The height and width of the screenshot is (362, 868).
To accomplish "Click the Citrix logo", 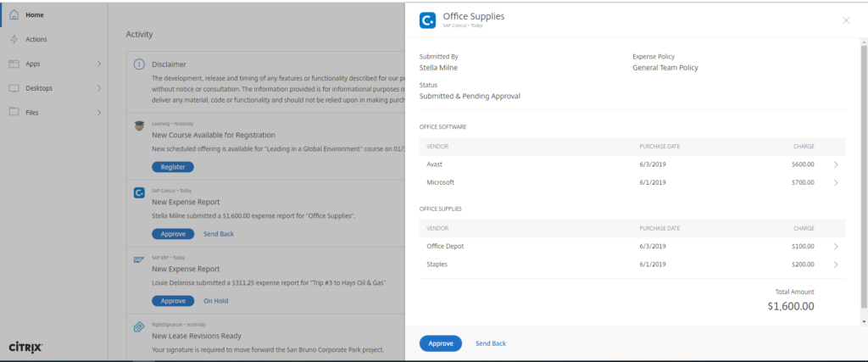I will [26, 348].
